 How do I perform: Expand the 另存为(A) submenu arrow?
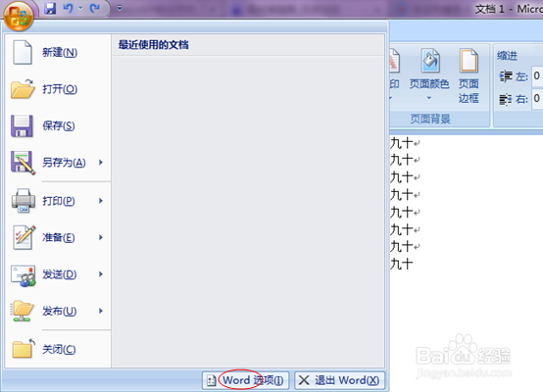coord(101,163)
